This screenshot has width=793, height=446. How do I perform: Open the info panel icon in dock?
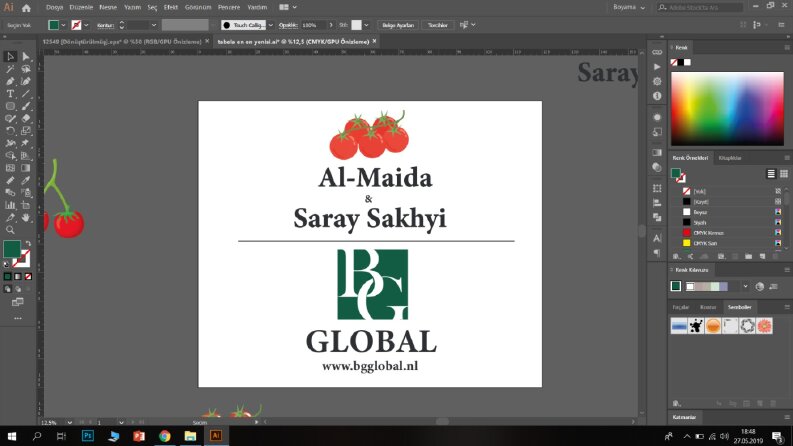[x=657, y=96]
